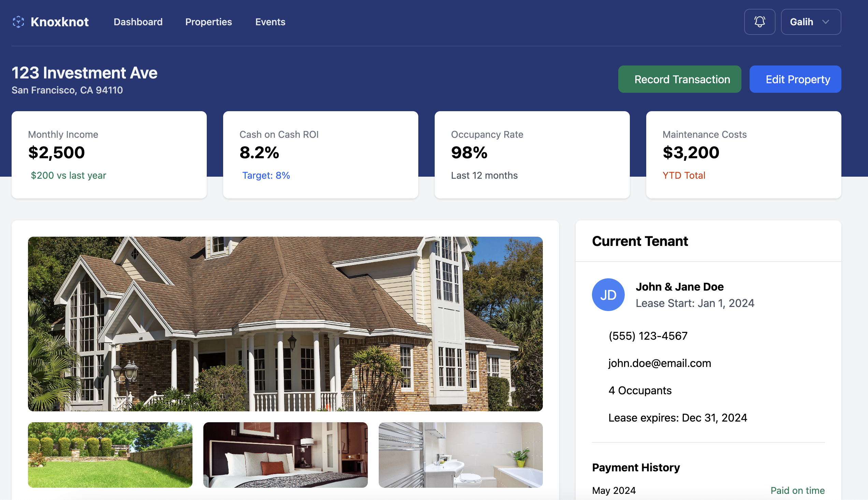This screenshot has height=500, width=868.
Task: Click the Knoxknot logo icon
Action: (x=18, y=21)
